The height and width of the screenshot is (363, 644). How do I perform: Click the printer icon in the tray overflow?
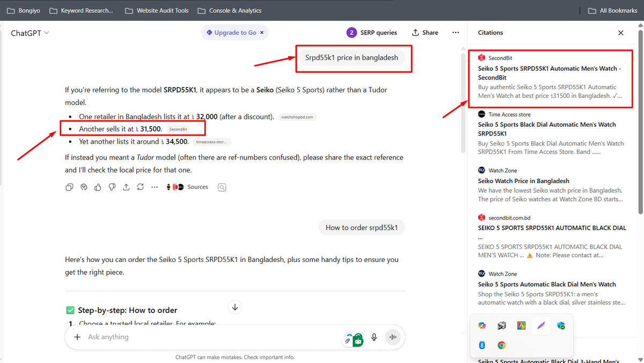pos(501,325)
